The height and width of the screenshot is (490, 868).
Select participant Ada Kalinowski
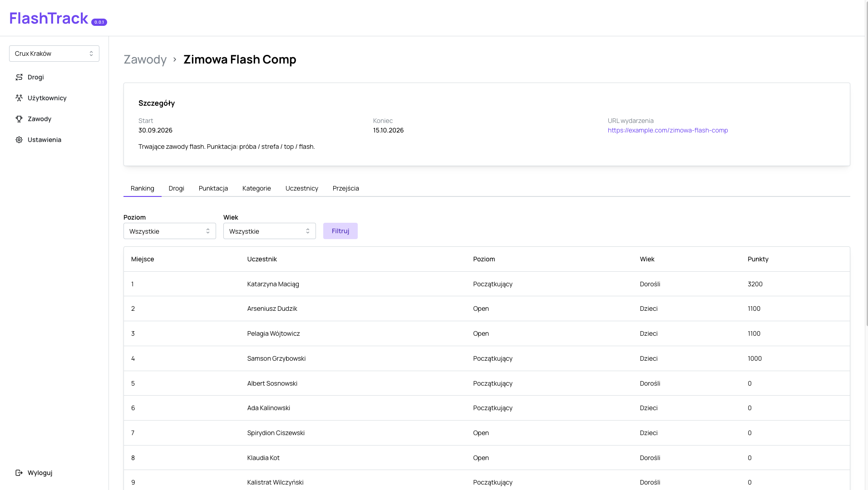coord(269,408)
